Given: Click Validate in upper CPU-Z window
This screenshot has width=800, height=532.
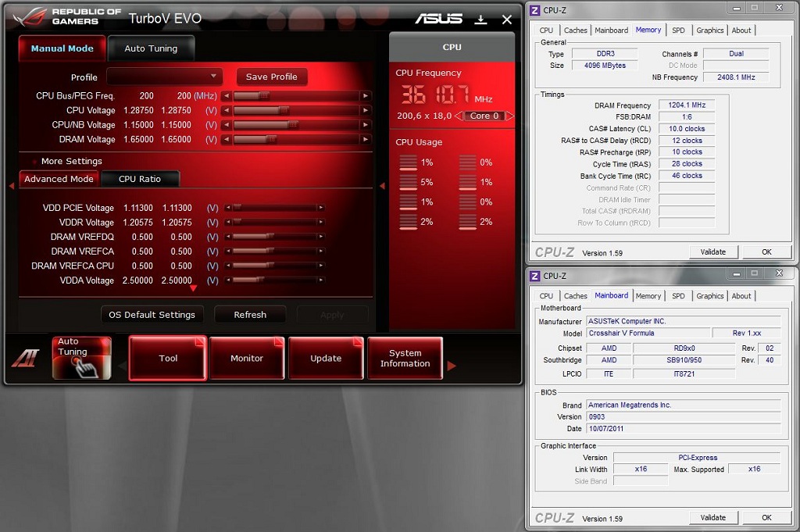Looking at the screenshot, I should 712,252.
